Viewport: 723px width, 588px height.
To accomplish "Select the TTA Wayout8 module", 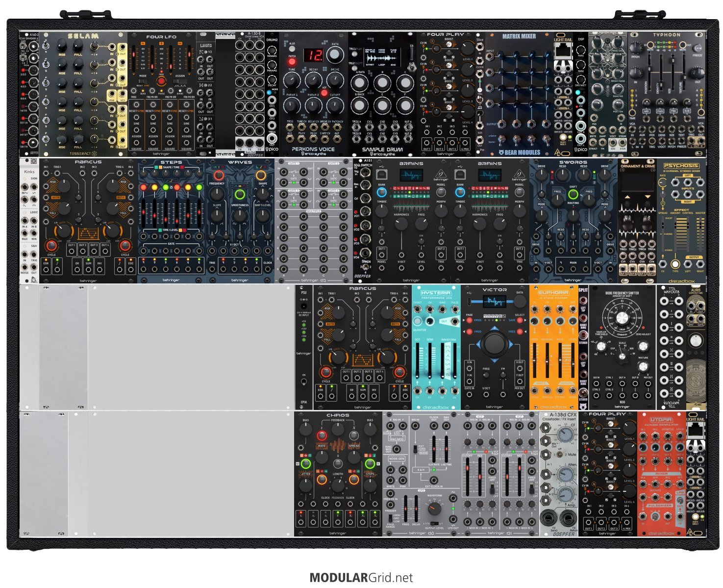I will (x=672, y=347).
